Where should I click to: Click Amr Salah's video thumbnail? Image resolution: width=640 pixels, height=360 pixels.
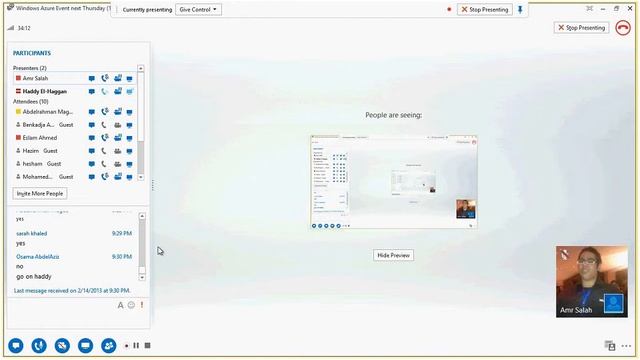coord(592,282)
